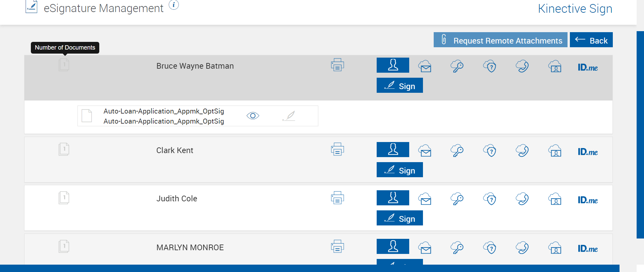
Task: Click the info icon beside eSignature Management
Action: (x=174, y=5)
